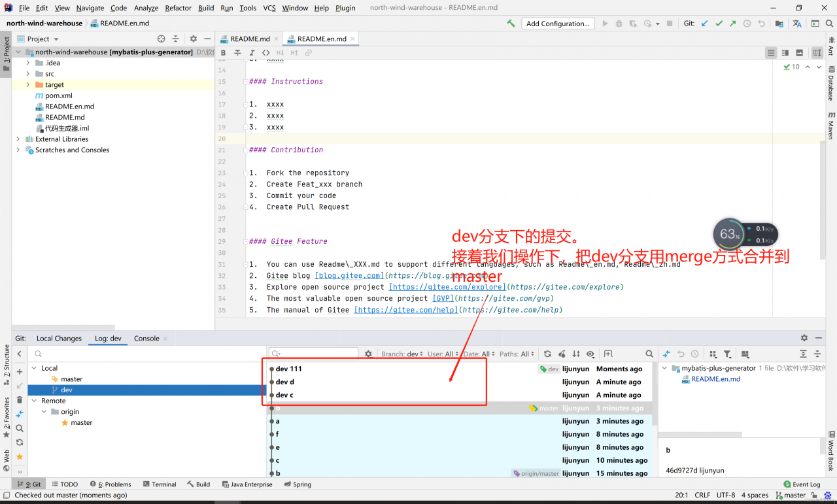This screenshot has width=837, height=504.
Task: Toggle split orientation icon in editor toolbar
Action: point(817,53)
